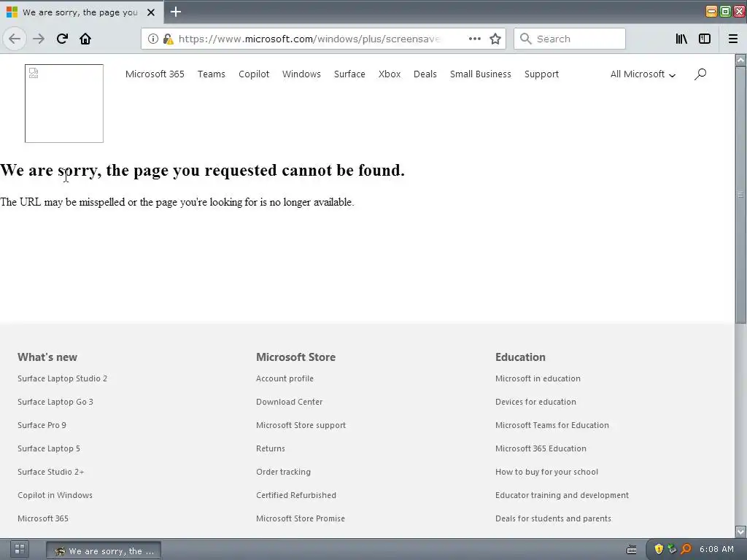Open Returns footer link
747x560 pixels.
pos(271,448)
